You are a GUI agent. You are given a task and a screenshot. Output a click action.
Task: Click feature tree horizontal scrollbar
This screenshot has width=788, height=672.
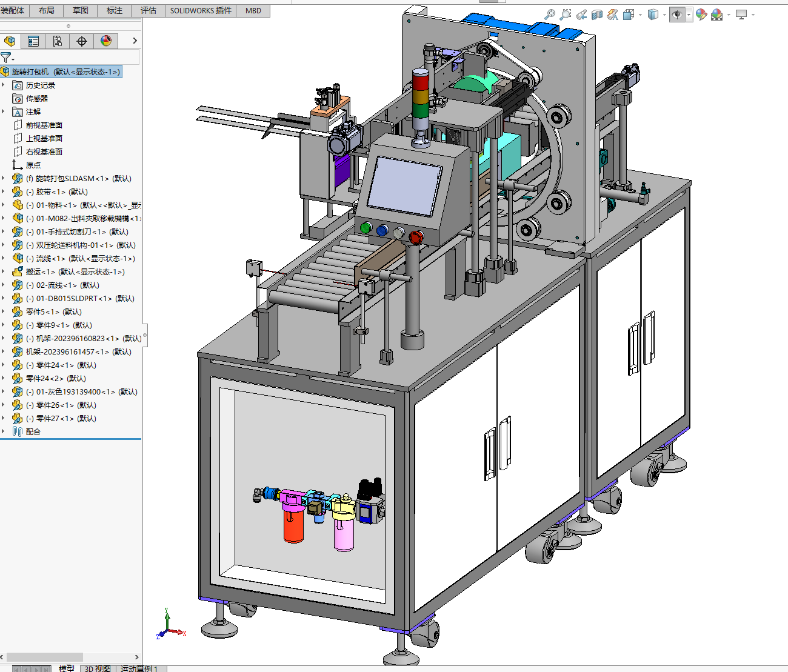point(45,657)
